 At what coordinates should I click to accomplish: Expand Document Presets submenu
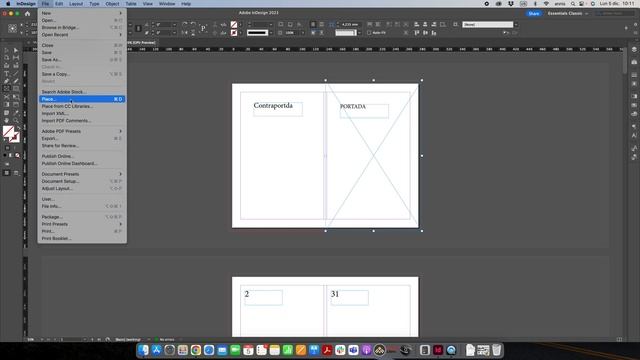[120, 174]
